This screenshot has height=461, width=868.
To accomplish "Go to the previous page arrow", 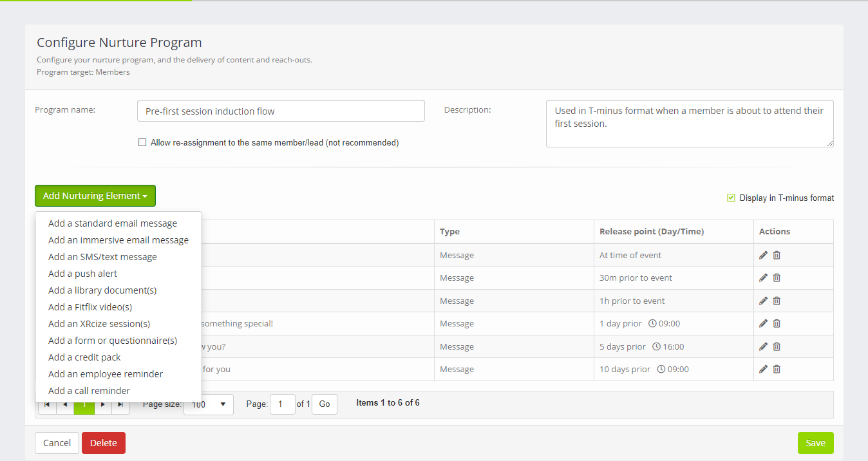I will [x=65, y=404].
